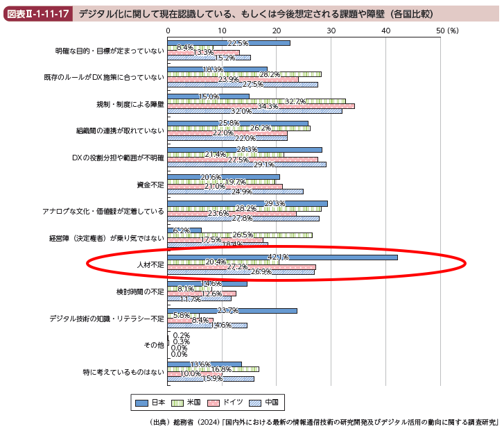Click the 人材不足 category label
504x431 pixels.
pyautogui.click(x=150, y=265)
